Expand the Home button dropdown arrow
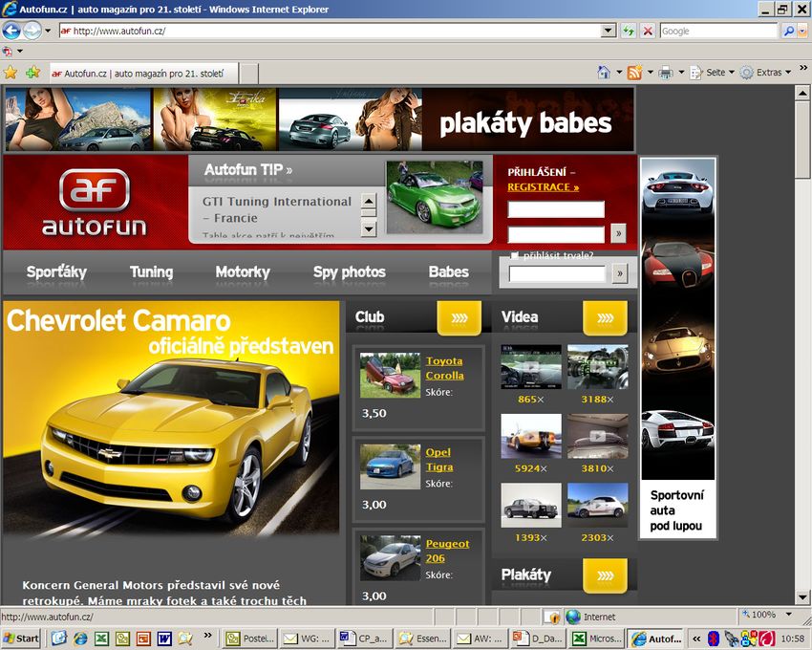 coord(618,72)
